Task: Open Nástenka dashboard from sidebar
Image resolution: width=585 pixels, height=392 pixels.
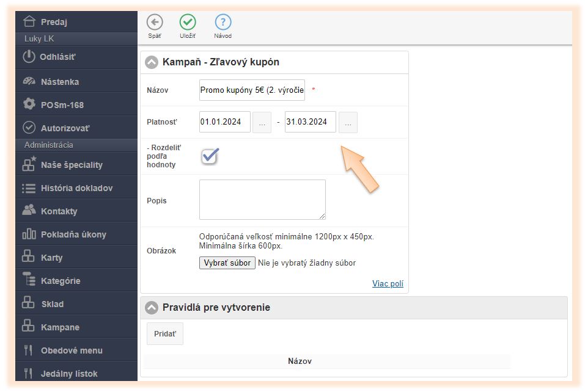Action: click(x=59, y=81)
